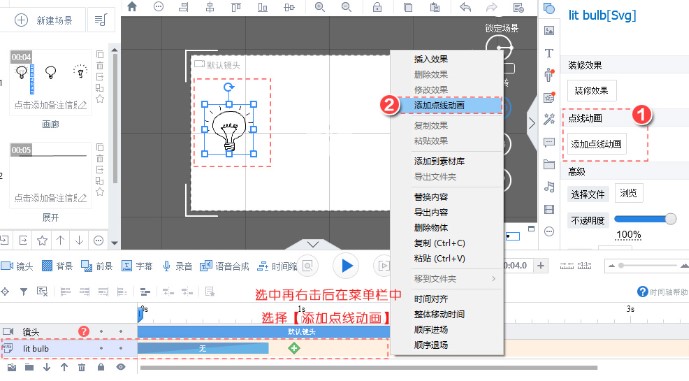Toggle first dot on lit bulb layer row
This screenshot has height=381, width=689.
coord(102,348)
